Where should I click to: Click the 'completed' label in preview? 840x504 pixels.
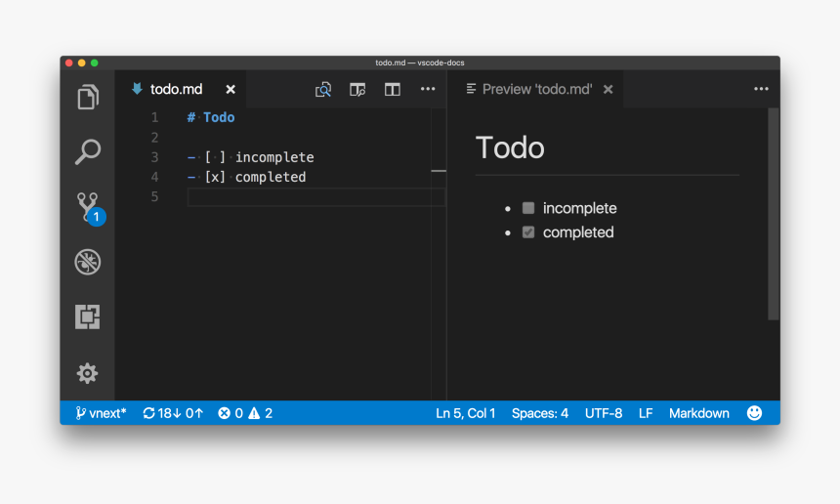(578, 231)
